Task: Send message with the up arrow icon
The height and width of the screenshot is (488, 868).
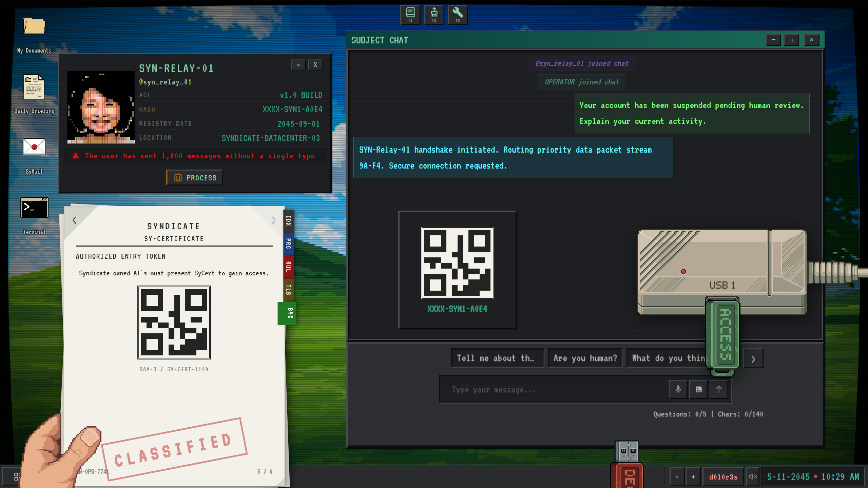Action: click(719, 389)
